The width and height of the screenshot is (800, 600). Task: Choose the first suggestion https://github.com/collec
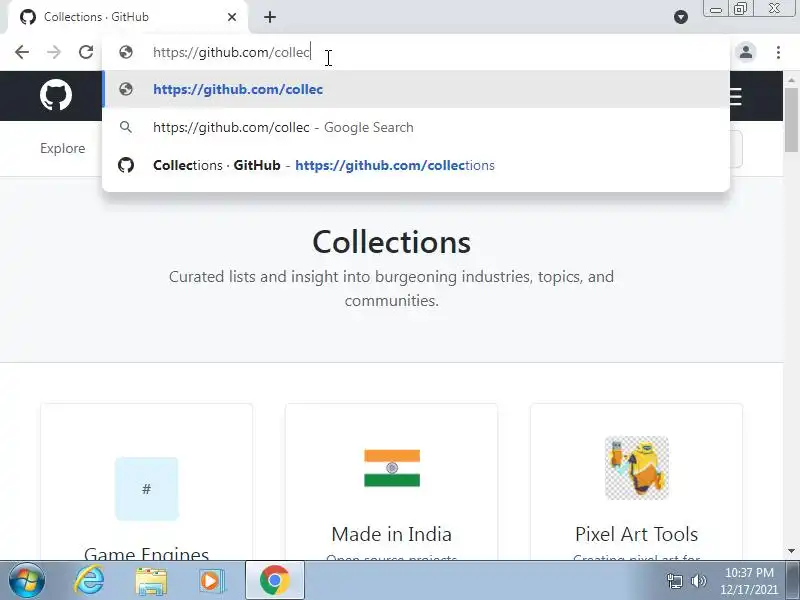point(416,89)
